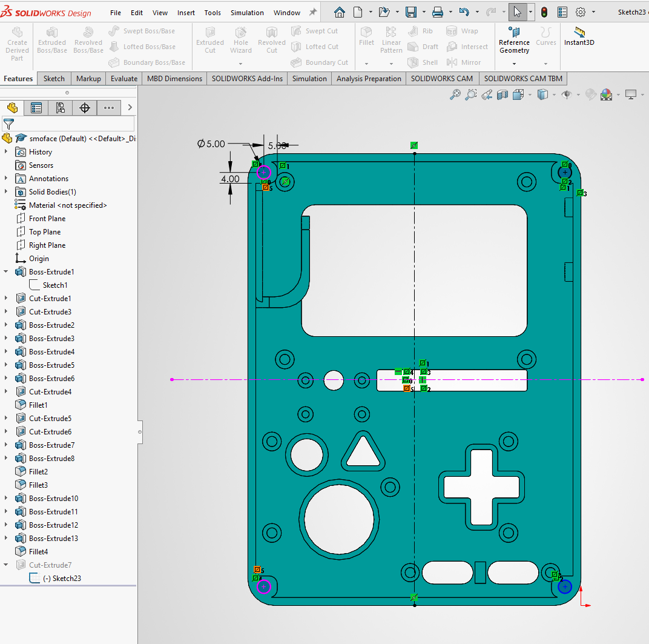
Task: Switch to the Sketch tab
Action: pos(54,79)
